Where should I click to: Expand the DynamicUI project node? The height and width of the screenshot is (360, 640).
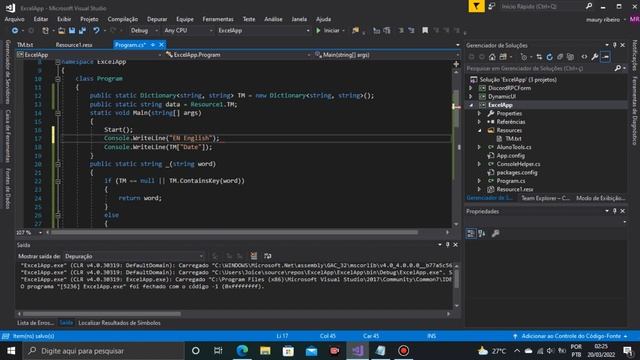(x=471, y=97)
